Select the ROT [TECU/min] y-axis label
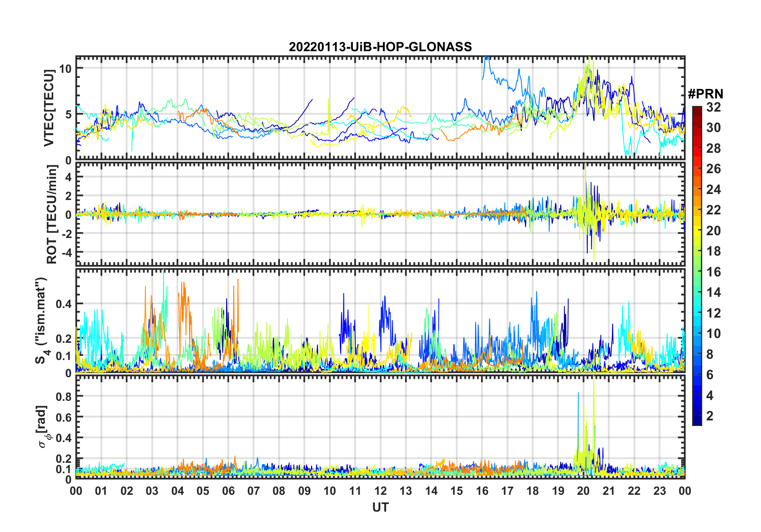This screenshot has height=532, width=761. pos(52,214)
